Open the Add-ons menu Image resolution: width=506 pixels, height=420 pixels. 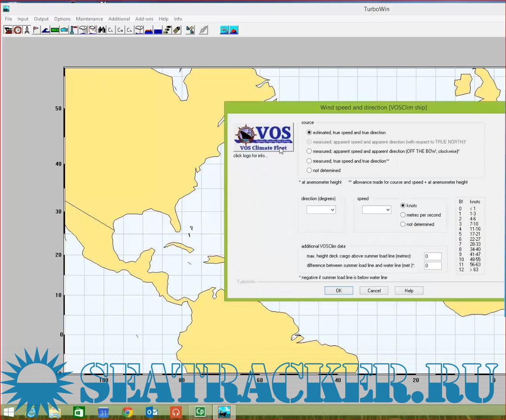144,19
